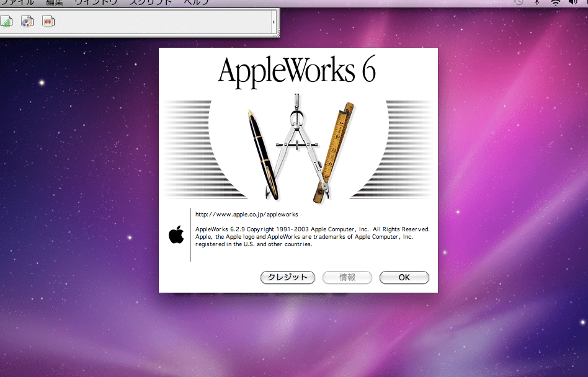Click the AppleWorks 6 title text

click(297, 71)
